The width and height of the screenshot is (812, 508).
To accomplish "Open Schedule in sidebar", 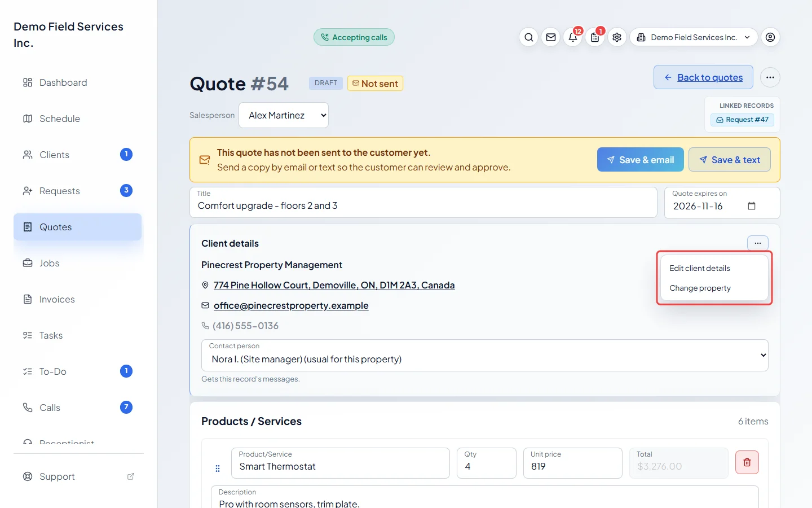I will [x=78, y=119].
